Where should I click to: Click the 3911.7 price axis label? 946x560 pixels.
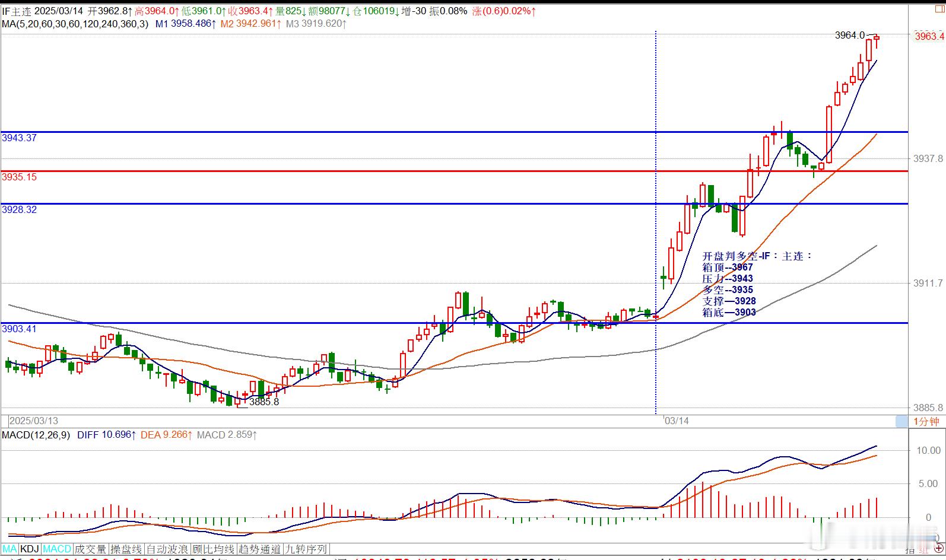(x=928, y=283)
